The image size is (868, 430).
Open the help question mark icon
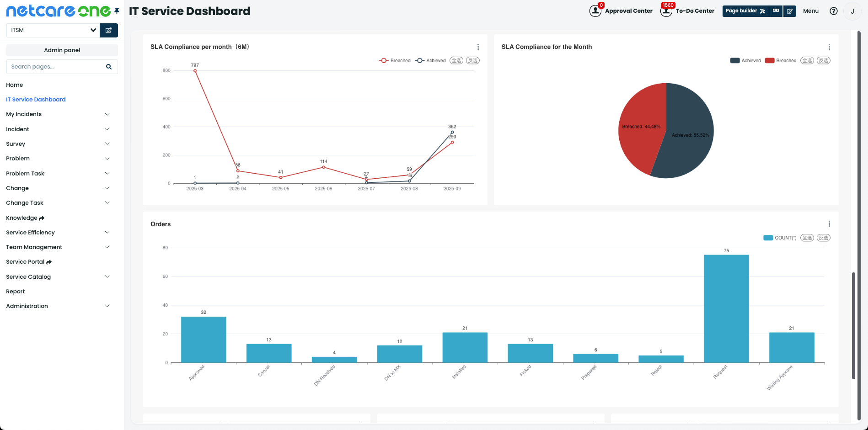833,11
